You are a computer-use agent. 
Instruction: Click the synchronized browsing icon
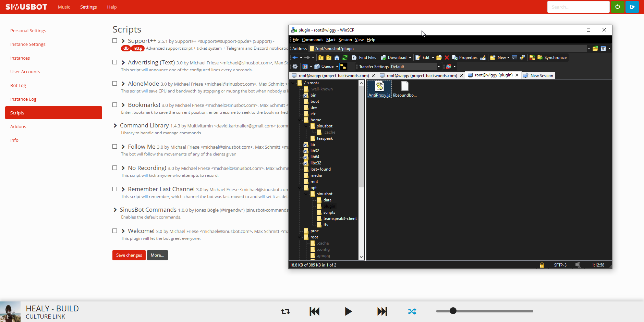pos(448,66)
